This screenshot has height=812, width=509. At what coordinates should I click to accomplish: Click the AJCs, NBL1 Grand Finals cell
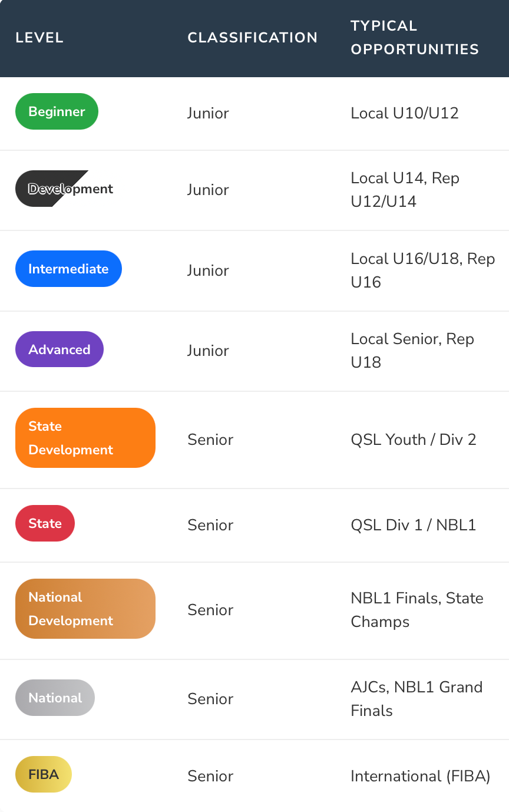(x=417, y=699)
